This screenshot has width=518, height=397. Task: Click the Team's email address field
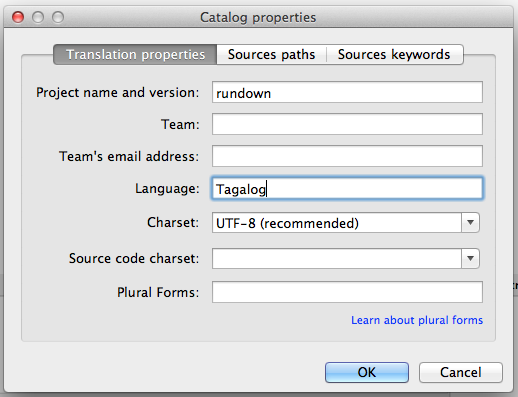click(x=347, y=156)
